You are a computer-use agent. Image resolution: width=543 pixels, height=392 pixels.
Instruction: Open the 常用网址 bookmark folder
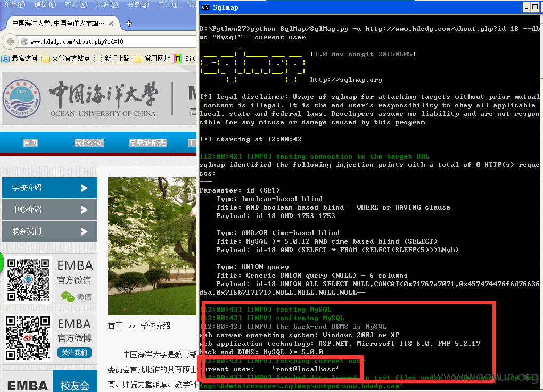pyautogui.click(x=152, y=59)
